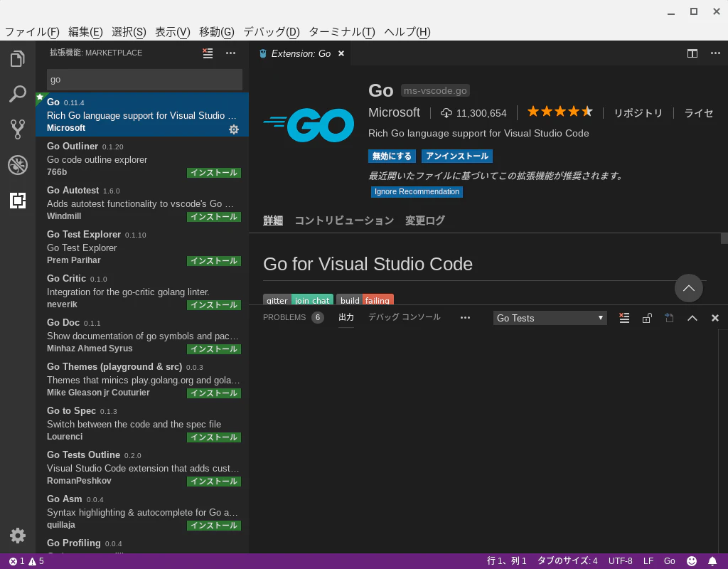This screenshot has height=569, width=728.
Task: Switch to 変更ログ tab
Action: click(425, 220)
